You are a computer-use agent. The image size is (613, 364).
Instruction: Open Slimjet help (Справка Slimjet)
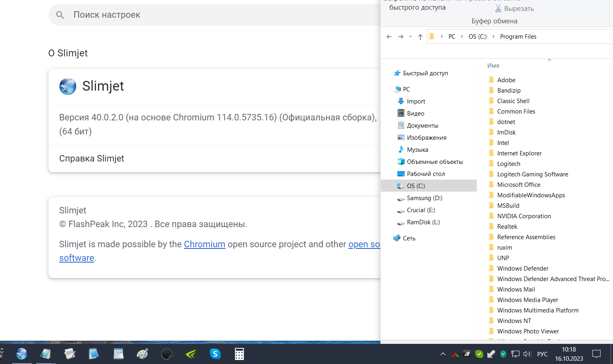(91, 159)
